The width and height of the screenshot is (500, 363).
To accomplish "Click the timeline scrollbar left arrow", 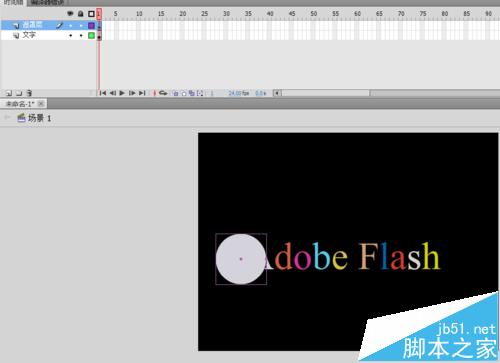I will (x=277, y=93).
